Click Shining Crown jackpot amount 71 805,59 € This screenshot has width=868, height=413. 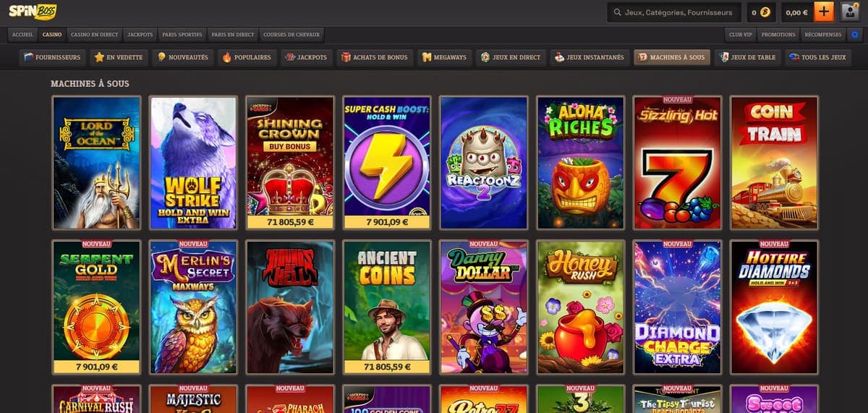point(290,222)
